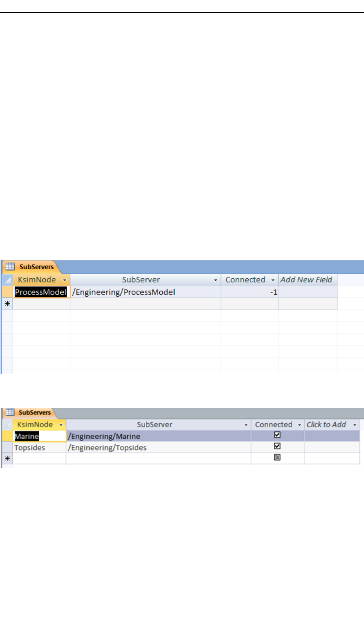Select the -1 Connected value cell
The image size is (364, 644).
pos(250,292)
